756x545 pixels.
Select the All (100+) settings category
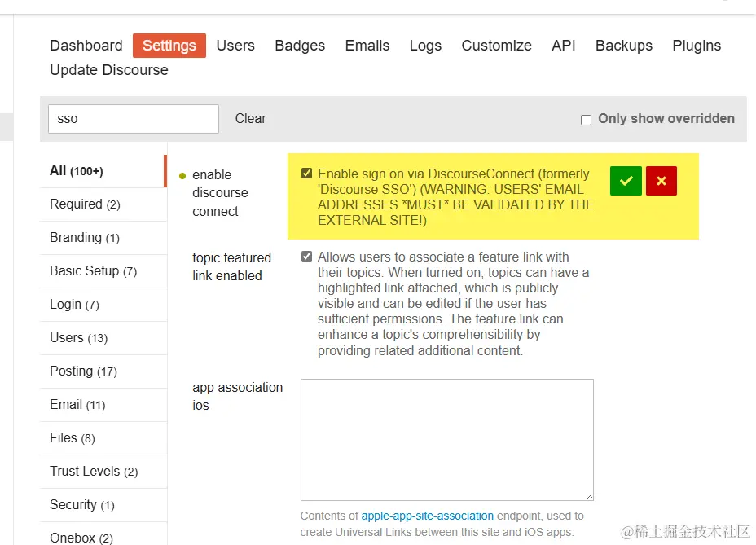(103, 171)
